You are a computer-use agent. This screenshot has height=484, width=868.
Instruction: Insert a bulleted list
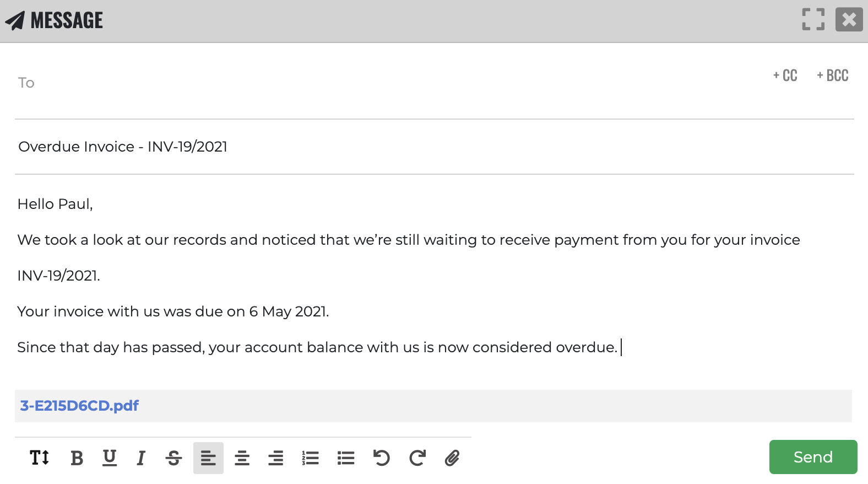[x=345, y=457]
